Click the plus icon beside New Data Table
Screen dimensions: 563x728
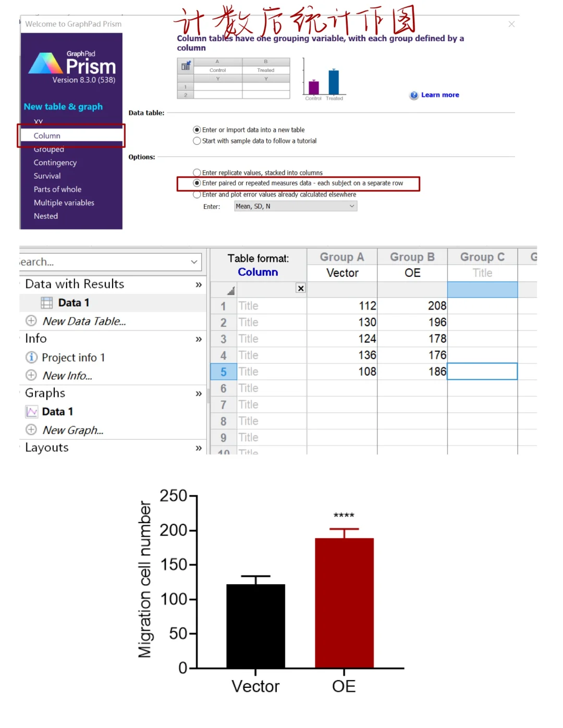tap(31, 321)
